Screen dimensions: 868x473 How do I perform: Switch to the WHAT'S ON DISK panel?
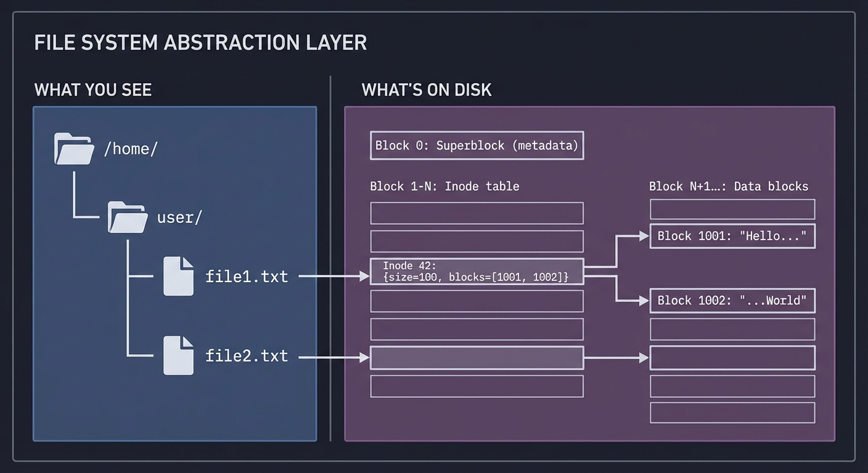pos(426,89)
